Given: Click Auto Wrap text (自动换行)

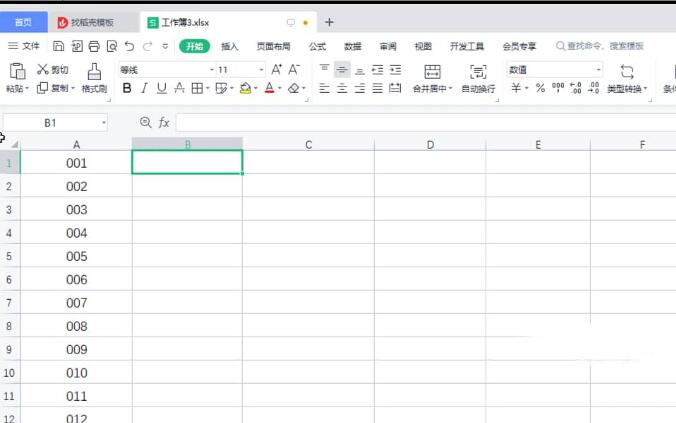Looking at the screenshot, I should (x=478, y=78).
